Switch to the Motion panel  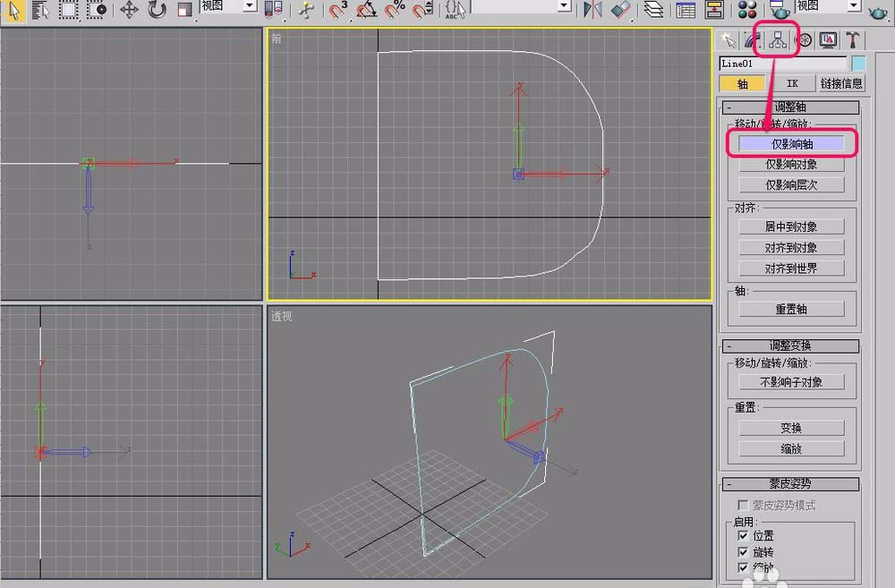[804, 40]
